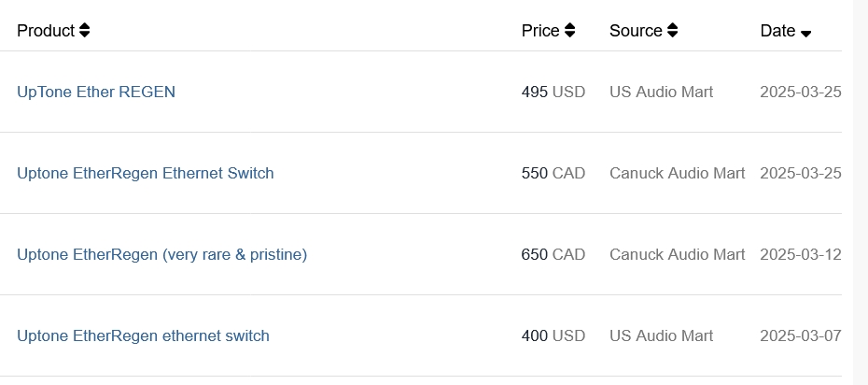Screen dimensions: 868x385
Task: Click the Price column sort arrows icon
Action: [x=570, y=31]
